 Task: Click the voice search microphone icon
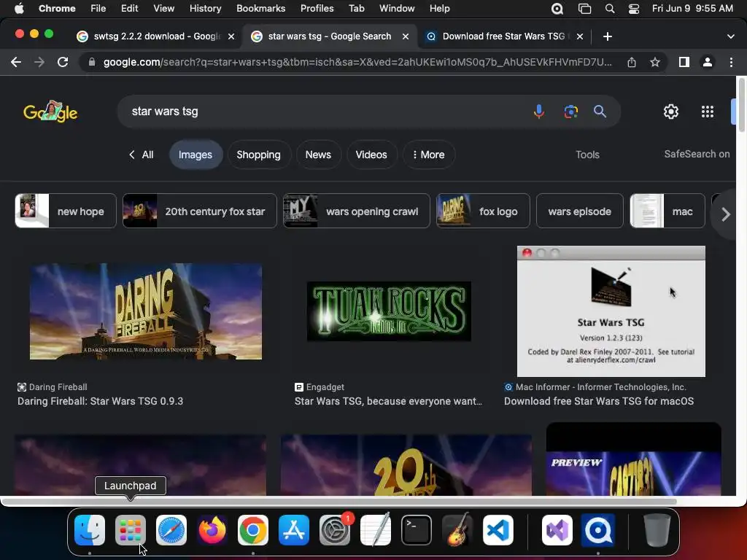click(x=539, y=112)
